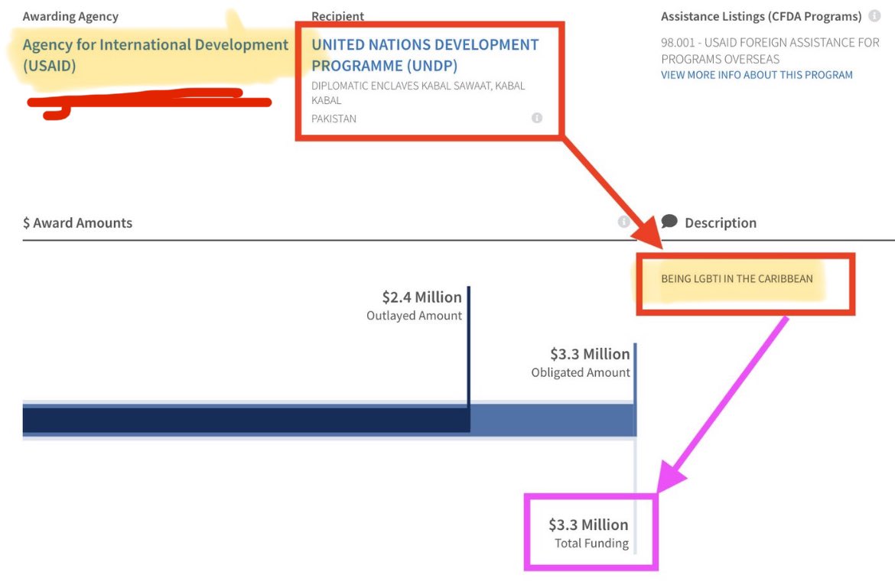Click the info icon beside Assistance Listings heading
This screenshot has height=588, width=895.
tap(874, 16)
